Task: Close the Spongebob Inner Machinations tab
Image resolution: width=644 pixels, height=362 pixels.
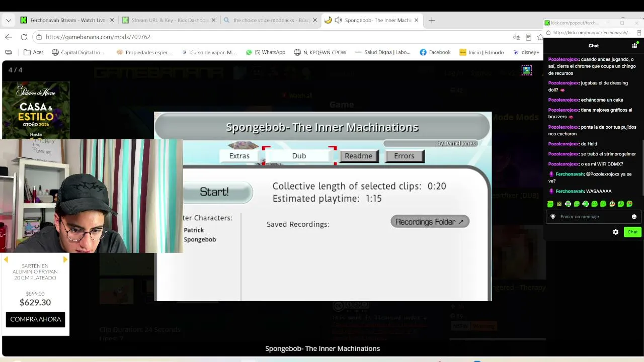Action: tap(416, 20)
